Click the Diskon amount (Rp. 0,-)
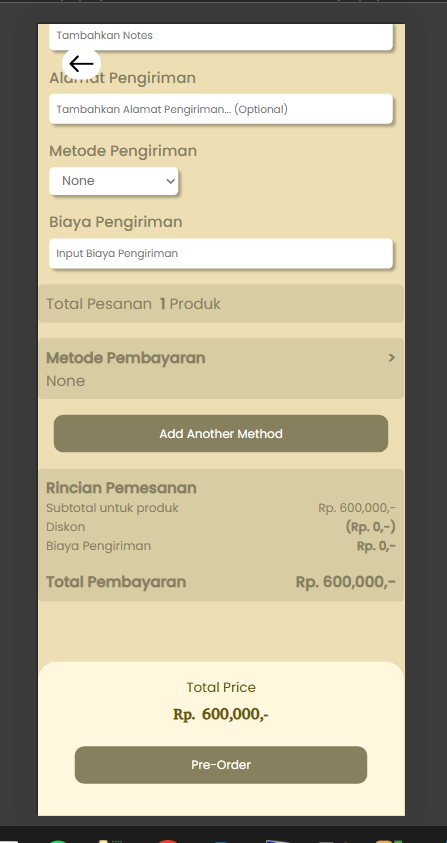The width and height of the screenshot is (447, 843). click(x=371, y=526)
